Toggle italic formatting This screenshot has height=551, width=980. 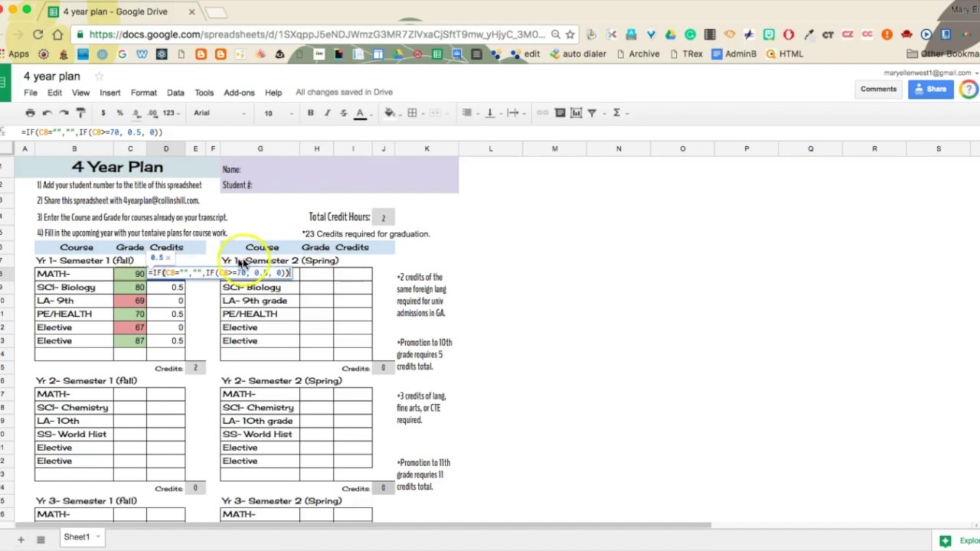327,113
